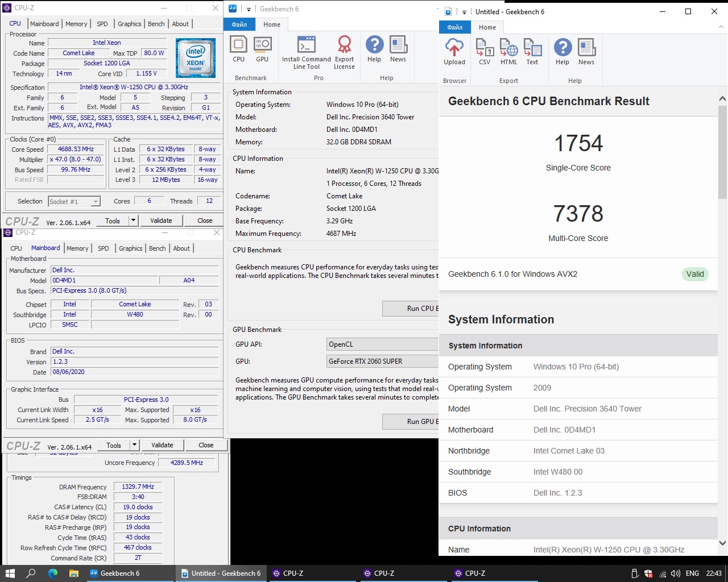The width and height of the screenshot is (728, 582).
Task: Click the Run CPU Benchmark button
Action: coord(411,309)
